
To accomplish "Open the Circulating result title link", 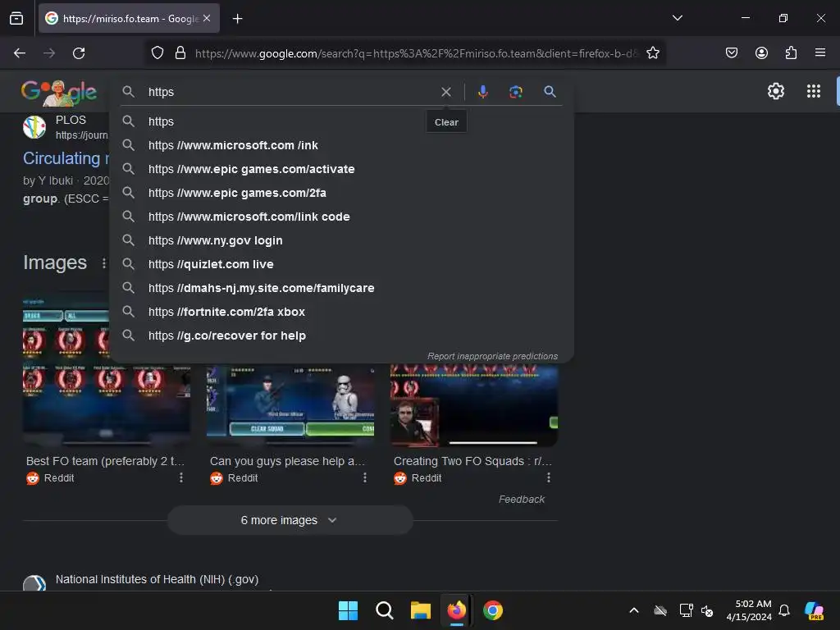I will (x=66, y=158).
